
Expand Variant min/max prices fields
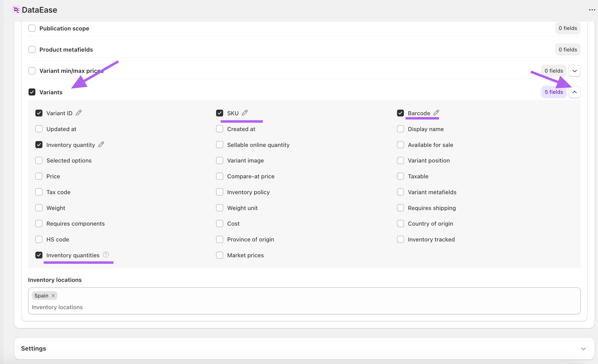(574, 71)
